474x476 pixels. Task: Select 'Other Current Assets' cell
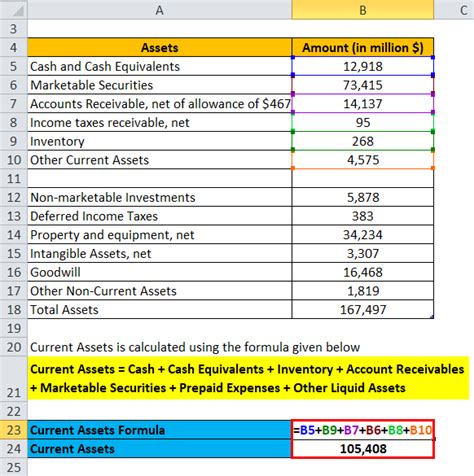pyautogui.click(x=159, y=160)
